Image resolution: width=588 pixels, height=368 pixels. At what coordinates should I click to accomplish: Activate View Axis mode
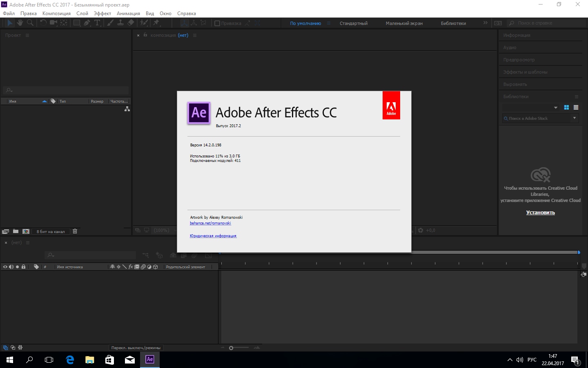(x=203, y=23)
